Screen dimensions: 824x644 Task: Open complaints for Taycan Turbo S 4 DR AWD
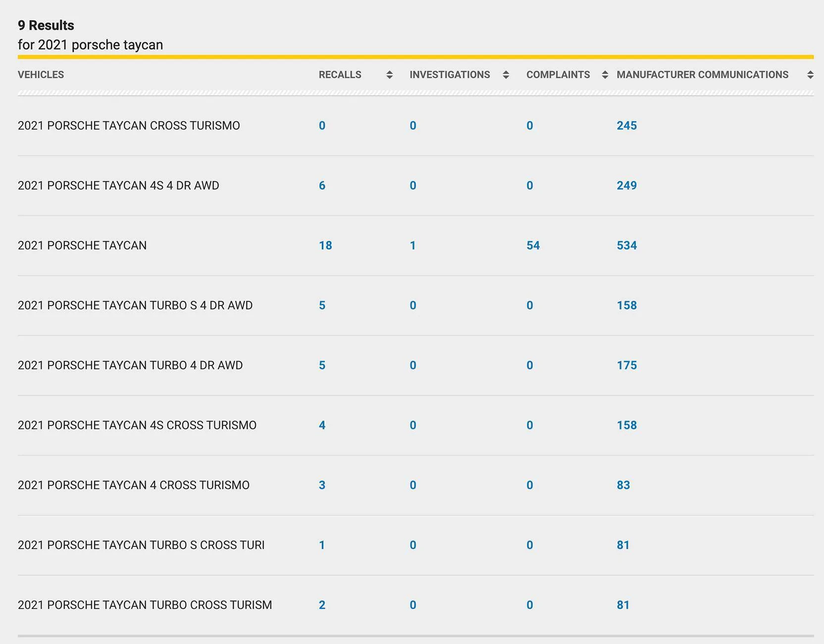530,306
